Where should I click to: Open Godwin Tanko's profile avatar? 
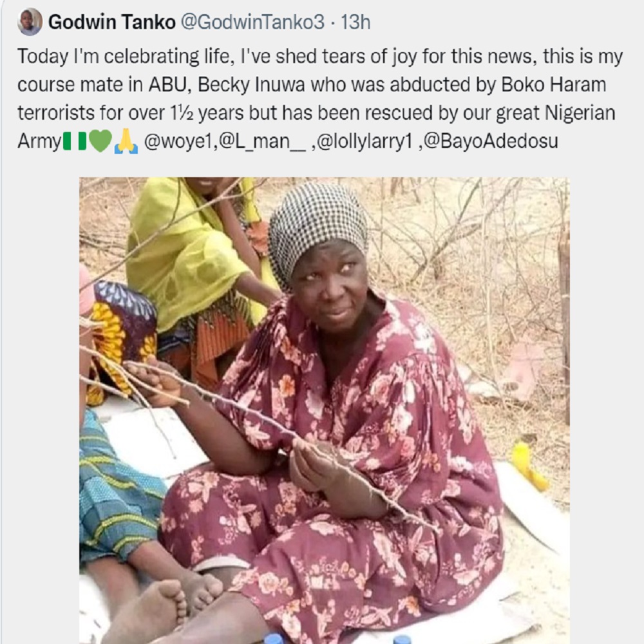point(30,22)
